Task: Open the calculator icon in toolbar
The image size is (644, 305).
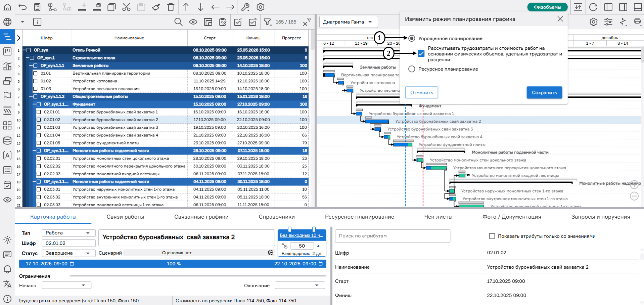Action: click(37, 7)
